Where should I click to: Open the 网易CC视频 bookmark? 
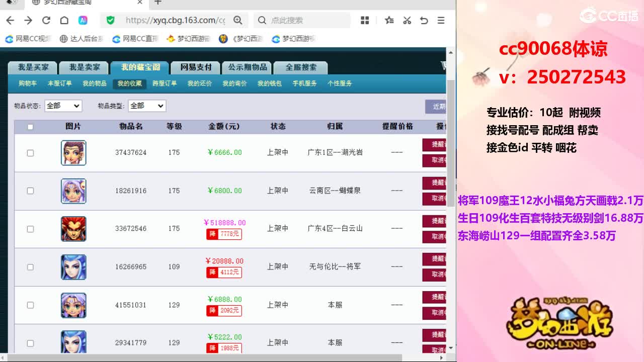pyautogui.click(x=29, y=39)
